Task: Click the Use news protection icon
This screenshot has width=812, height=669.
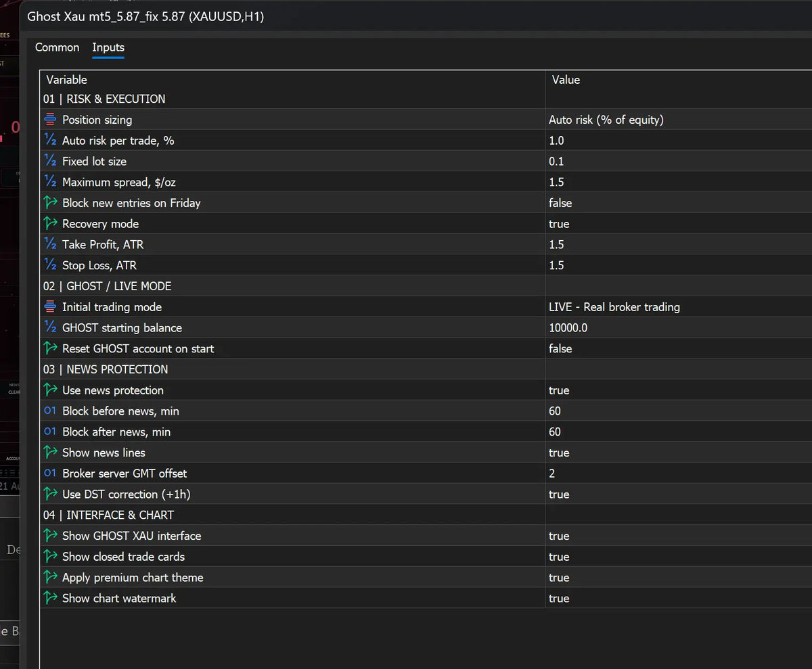Action: [x=50, y=390]
